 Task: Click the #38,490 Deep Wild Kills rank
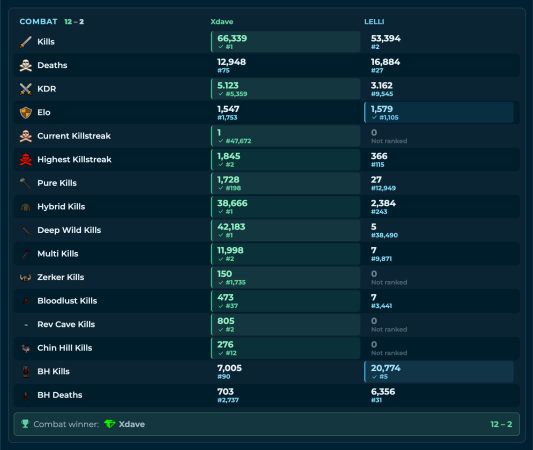point(384,235)
